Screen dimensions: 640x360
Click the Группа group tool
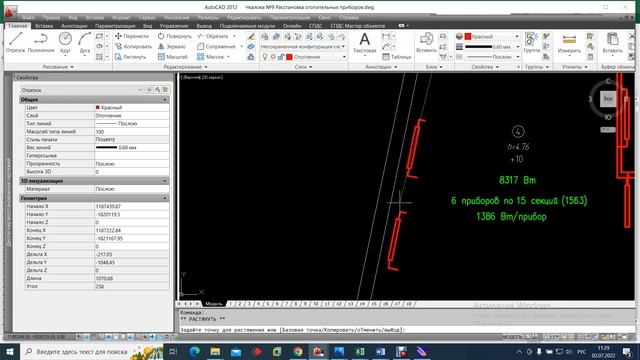tap(531, 42)
